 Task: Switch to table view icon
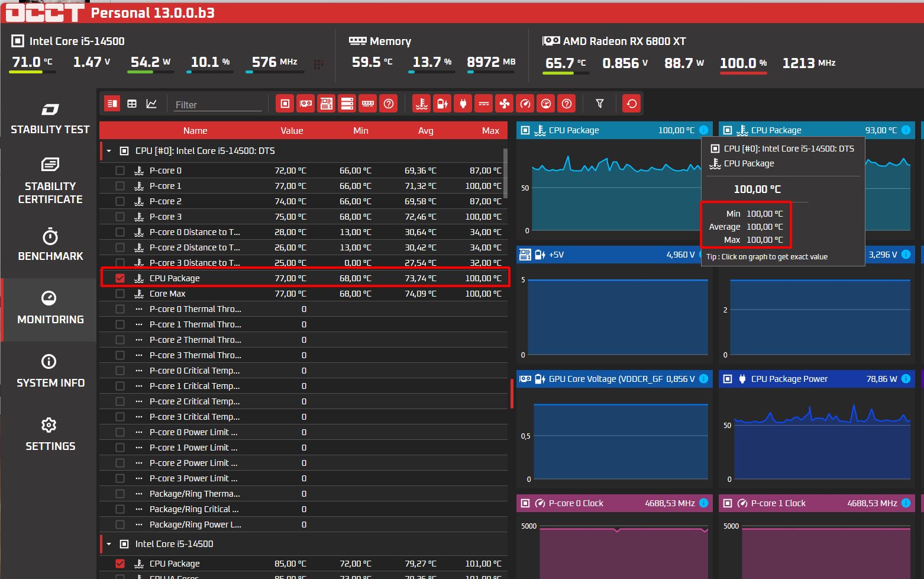coord(132,104)
